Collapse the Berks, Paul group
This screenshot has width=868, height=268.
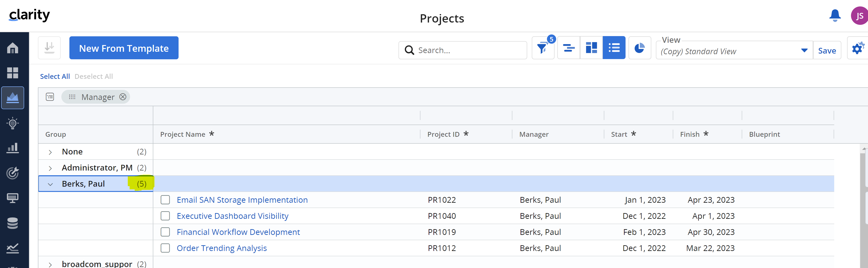tap(50, 184)
